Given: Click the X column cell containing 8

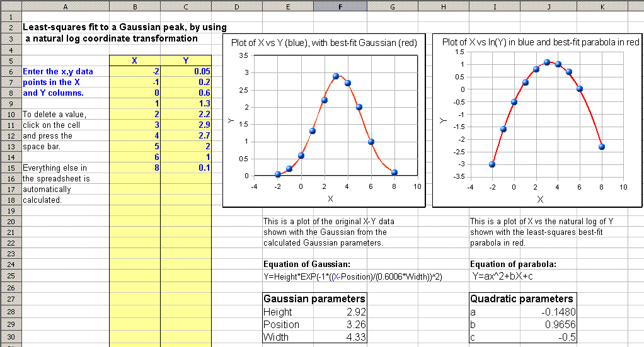Looking at the screenshot, I should click(x=134, y=168).
